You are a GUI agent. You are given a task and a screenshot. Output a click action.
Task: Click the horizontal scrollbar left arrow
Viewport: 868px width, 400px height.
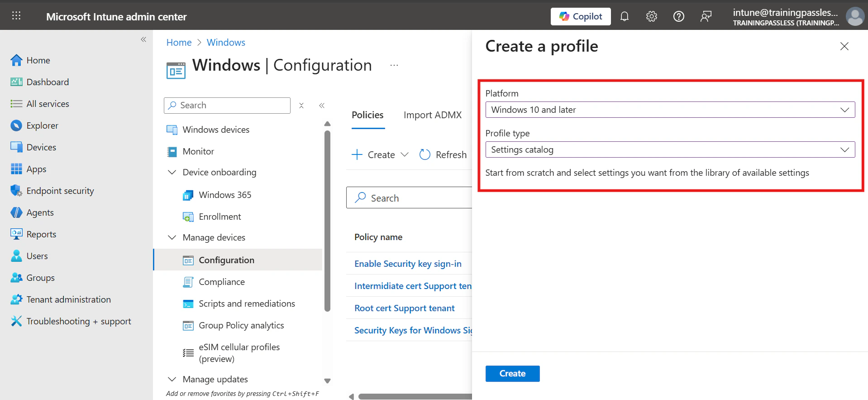tap(351, 397)
